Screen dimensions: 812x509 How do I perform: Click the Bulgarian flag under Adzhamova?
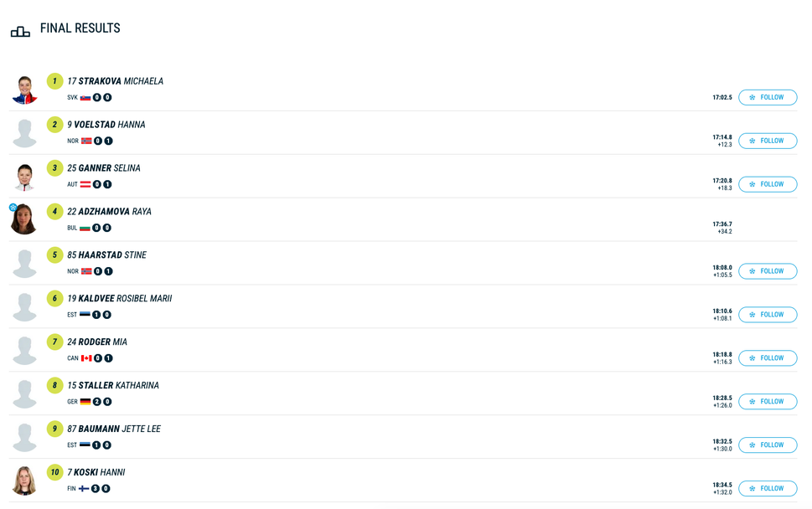click(x=85, y=229)
